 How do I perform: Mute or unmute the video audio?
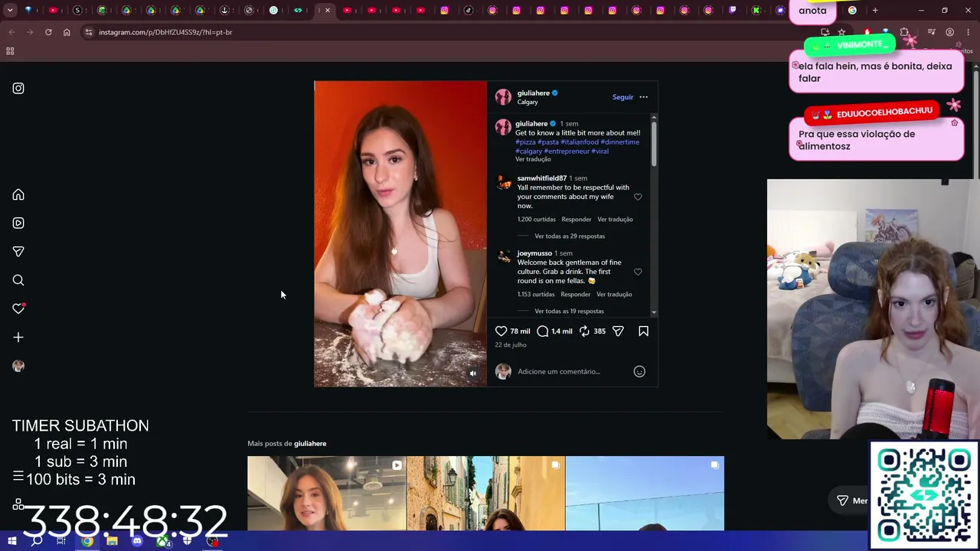pos(472,373)
